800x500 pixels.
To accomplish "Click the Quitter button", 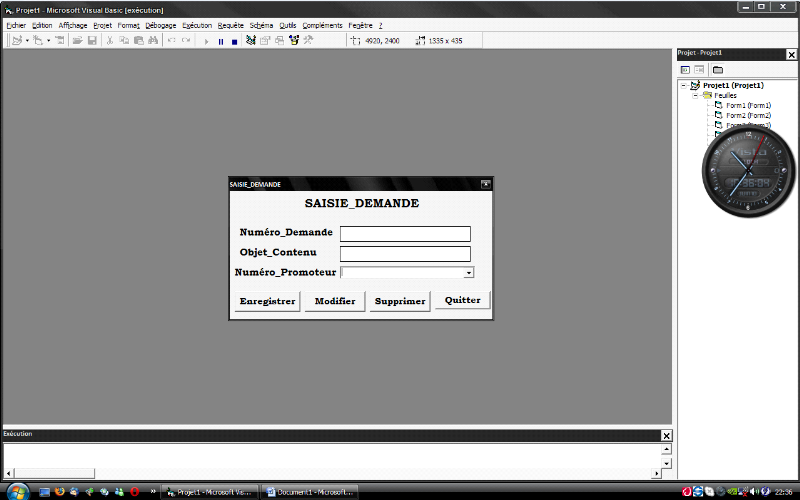I will click(462, 300).
